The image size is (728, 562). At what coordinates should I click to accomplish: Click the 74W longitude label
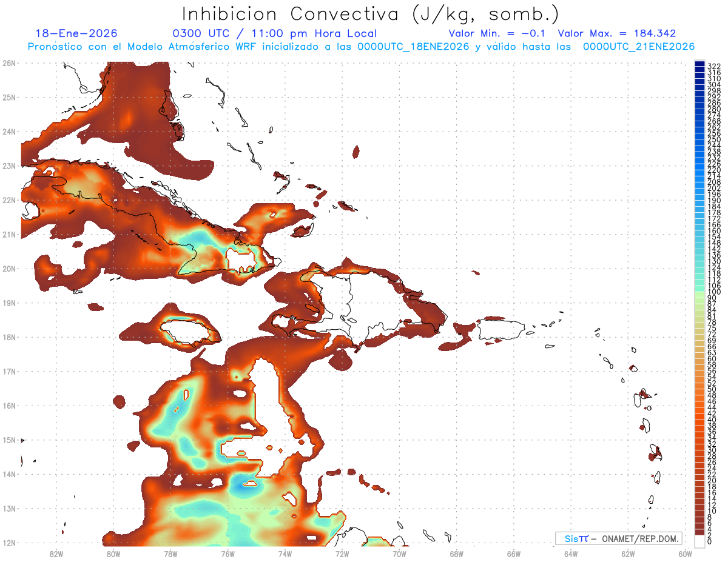point(285,553)
